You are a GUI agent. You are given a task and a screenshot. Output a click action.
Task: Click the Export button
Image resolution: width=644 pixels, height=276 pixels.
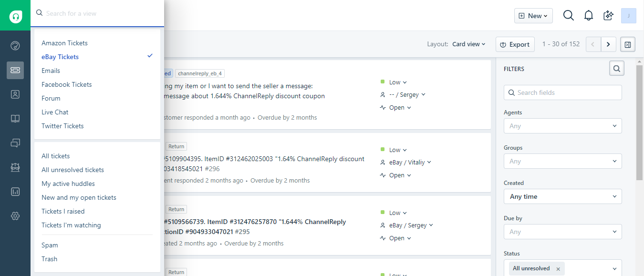click(x=515, y=44)
